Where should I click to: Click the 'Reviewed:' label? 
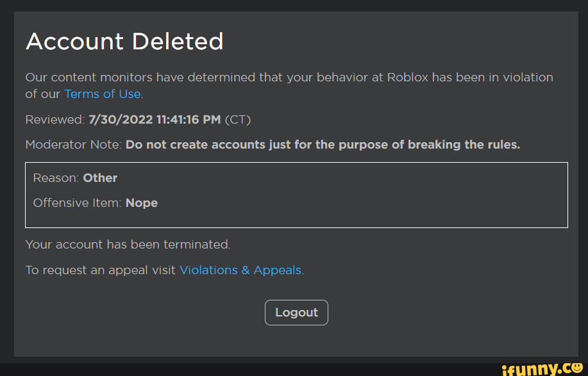55,120
